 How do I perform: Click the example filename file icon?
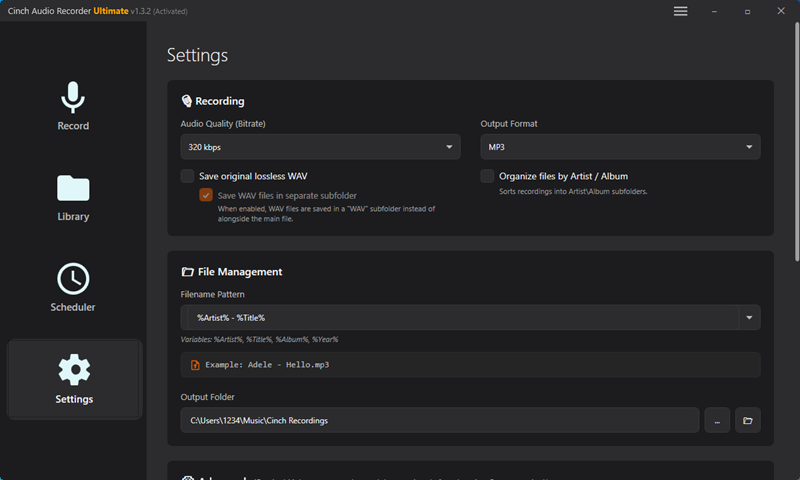pyautogui.click(x=195, y=365)
